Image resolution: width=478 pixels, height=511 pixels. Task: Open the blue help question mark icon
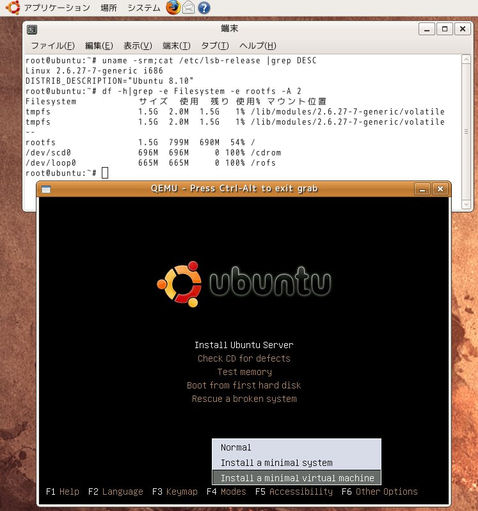point(204,8)
